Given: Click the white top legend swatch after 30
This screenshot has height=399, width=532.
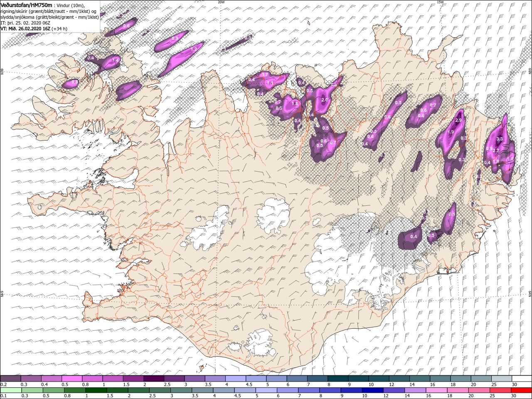Looking at the screenshot, I should pos(522,379).
